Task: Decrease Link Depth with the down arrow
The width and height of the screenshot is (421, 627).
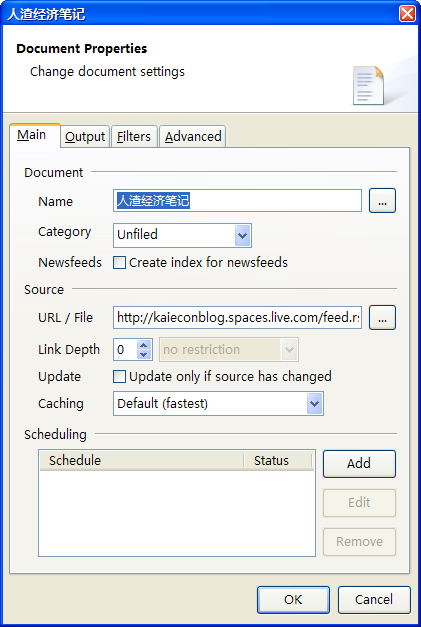Action: [x=144, y=354]
